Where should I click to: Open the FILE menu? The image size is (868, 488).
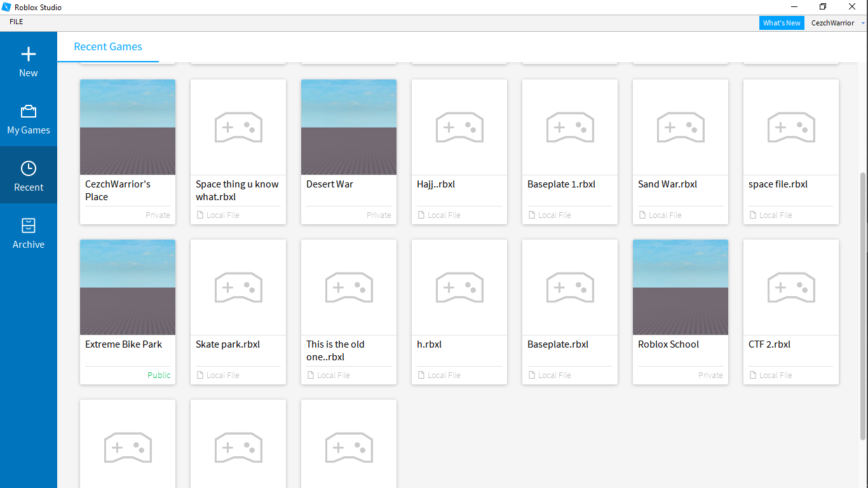[x=16, y=21]
